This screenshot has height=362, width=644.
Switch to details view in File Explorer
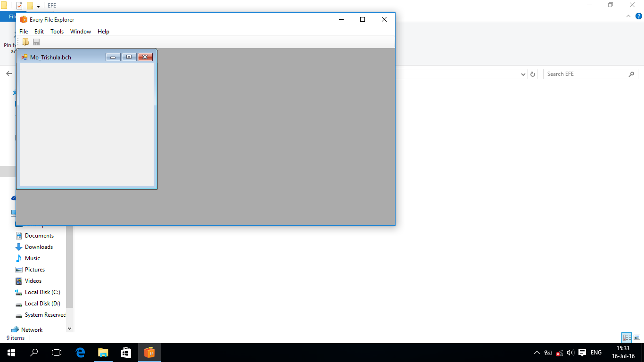pos(627,337)
